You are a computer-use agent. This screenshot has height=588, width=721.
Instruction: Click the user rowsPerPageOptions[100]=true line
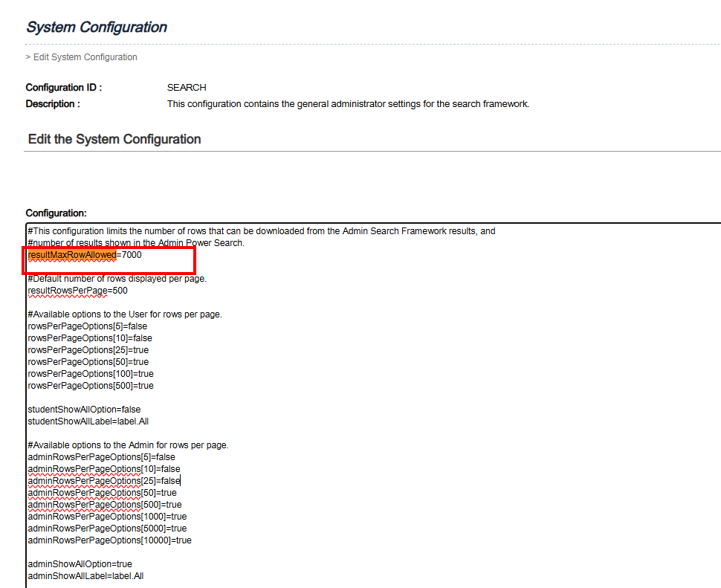point(90,374)
